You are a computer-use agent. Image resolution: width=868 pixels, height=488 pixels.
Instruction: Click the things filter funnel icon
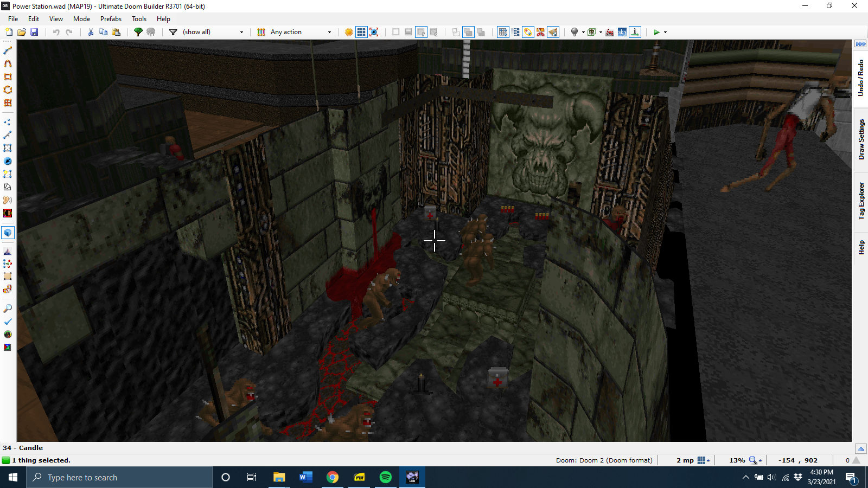pos(173,32)
